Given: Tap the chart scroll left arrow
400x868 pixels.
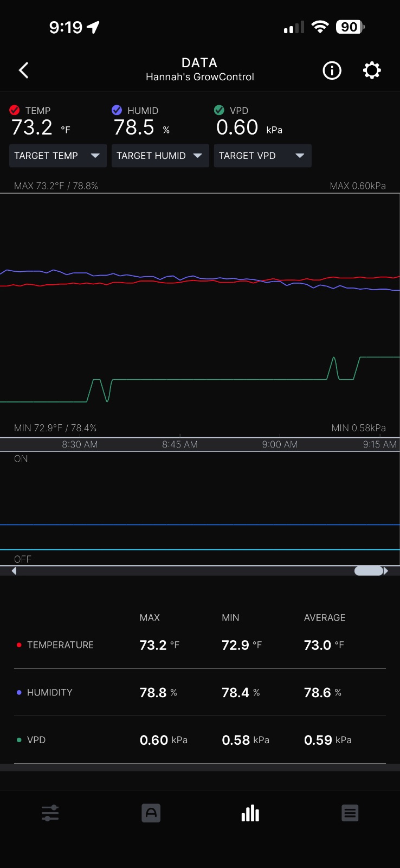Looking at the screenshot, I should point(14,571).
